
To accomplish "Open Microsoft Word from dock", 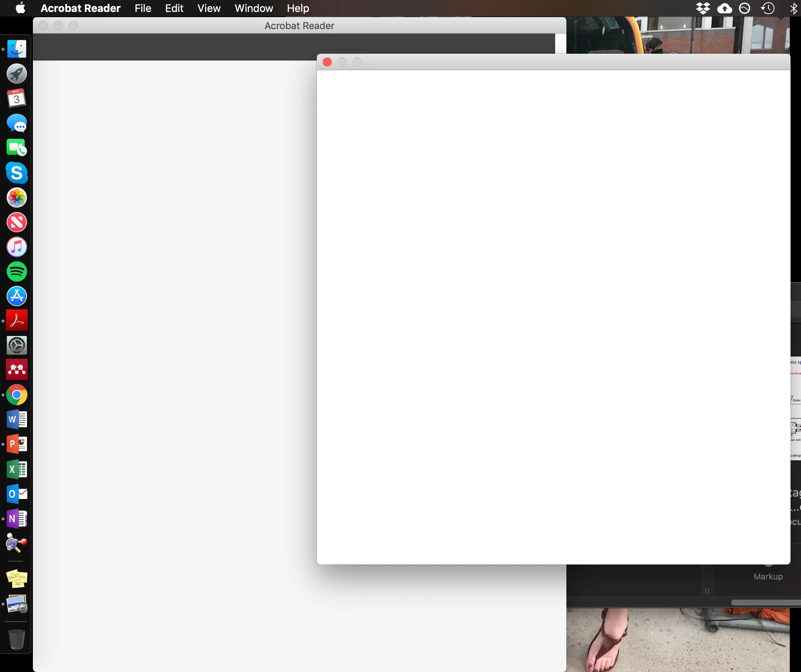I will [17, 419].
